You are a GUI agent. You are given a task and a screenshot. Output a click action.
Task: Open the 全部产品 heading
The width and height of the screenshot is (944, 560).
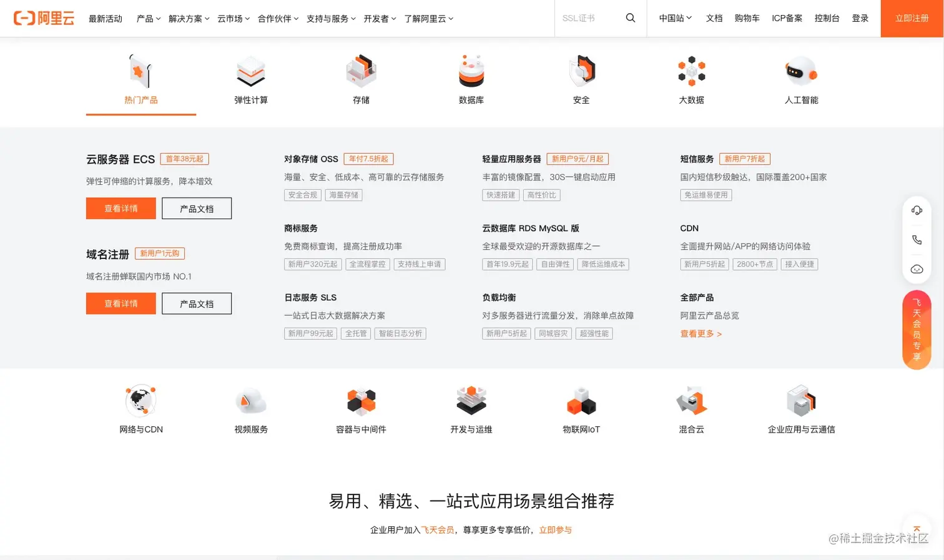[x=697, y=298]
